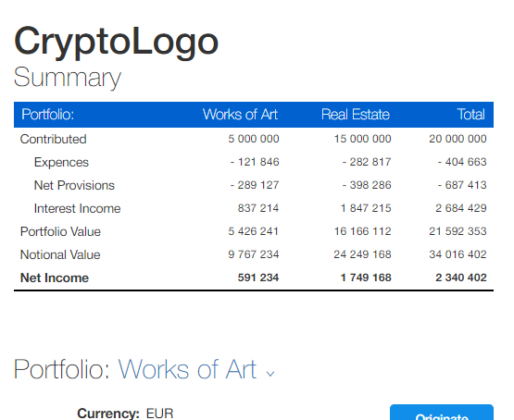The height and width of the screenshot is (420, 514).
Task: Click the Portfolio: header label
Action: pyautogui.click(x=48, y=115)
